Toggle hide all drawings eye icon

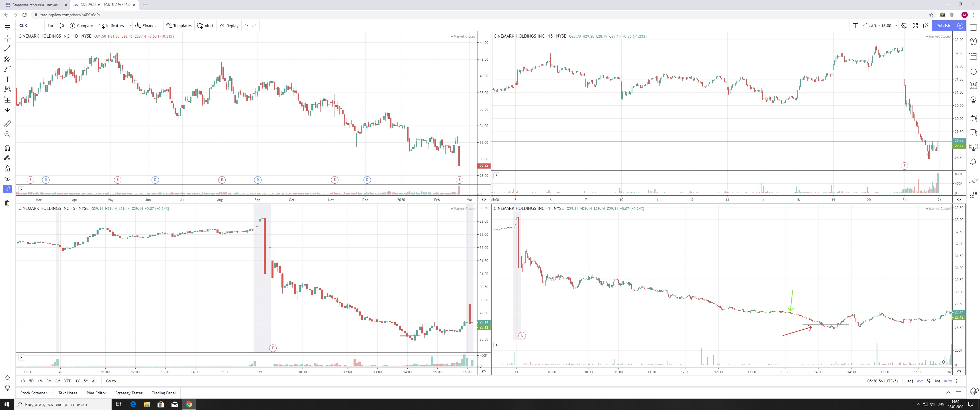tap(7, 179)
